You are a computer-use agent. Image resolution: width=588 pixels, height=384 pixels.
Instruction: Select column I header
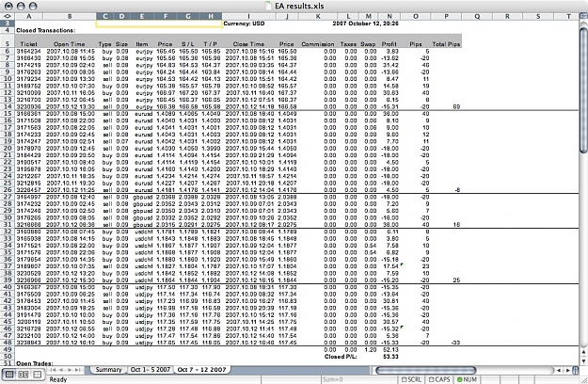tap(248, 16)
